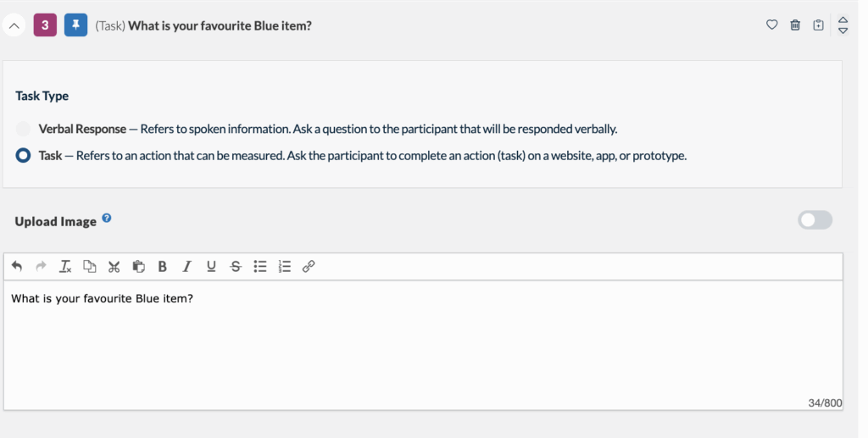Click the Upload Image help icon
Screen dimensions: 868x438
pyautogui.click(x=107, y=219)
